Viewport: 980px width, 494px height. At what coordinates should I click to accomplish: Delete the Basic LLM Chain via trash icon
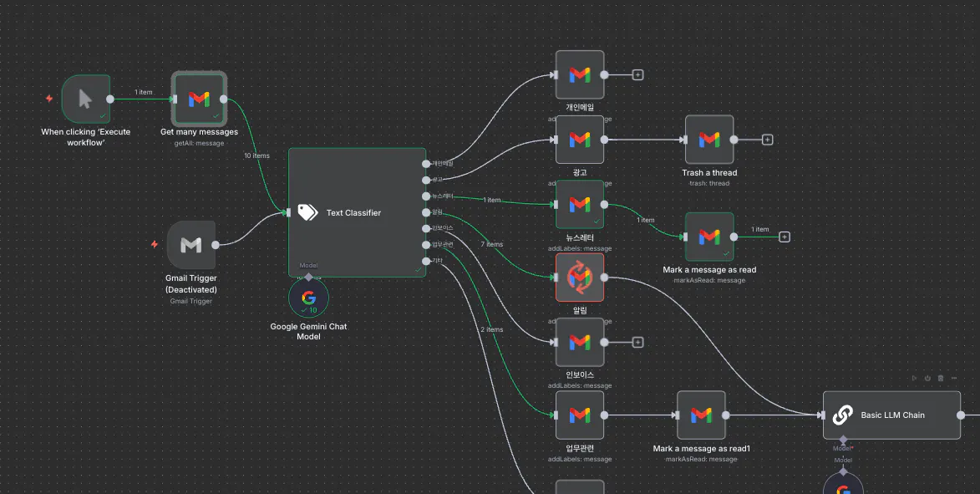tap(941, 378)
